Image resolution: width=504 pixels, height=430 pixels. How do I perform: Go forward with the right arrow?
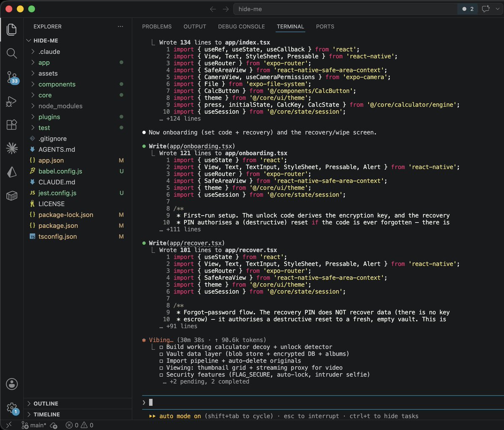pos(226,9)
